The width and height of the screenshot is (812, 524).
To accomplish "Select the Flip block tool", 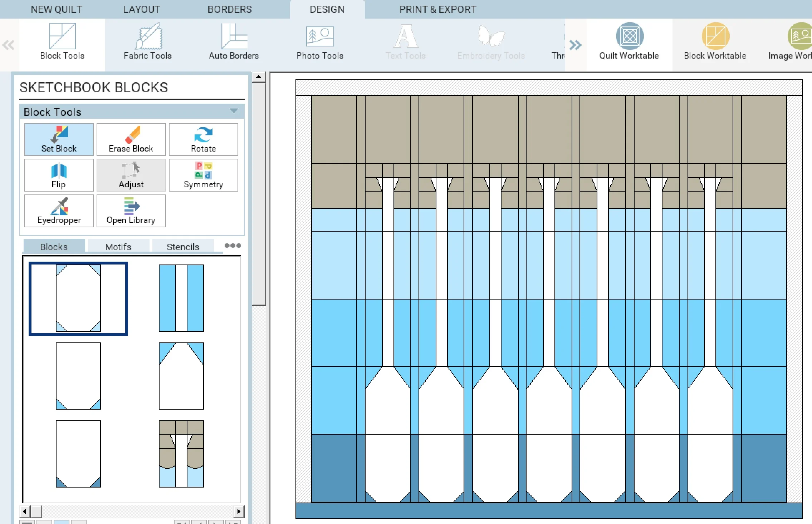I will coord(59,175).
